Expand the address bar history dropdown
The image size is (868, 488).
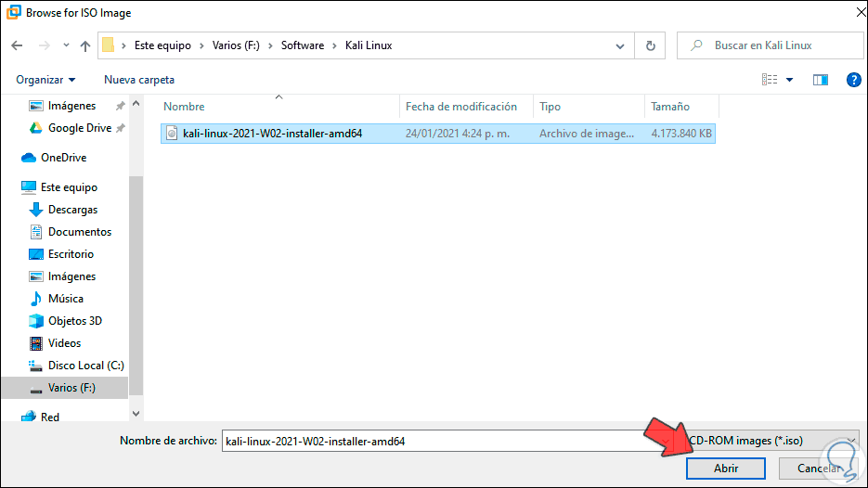point(620,46)
